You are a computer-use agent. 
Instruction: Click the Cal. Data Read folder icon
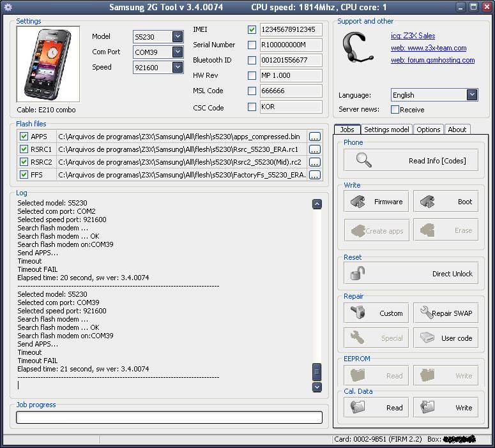pyautogui.click(x=358, y=407)
